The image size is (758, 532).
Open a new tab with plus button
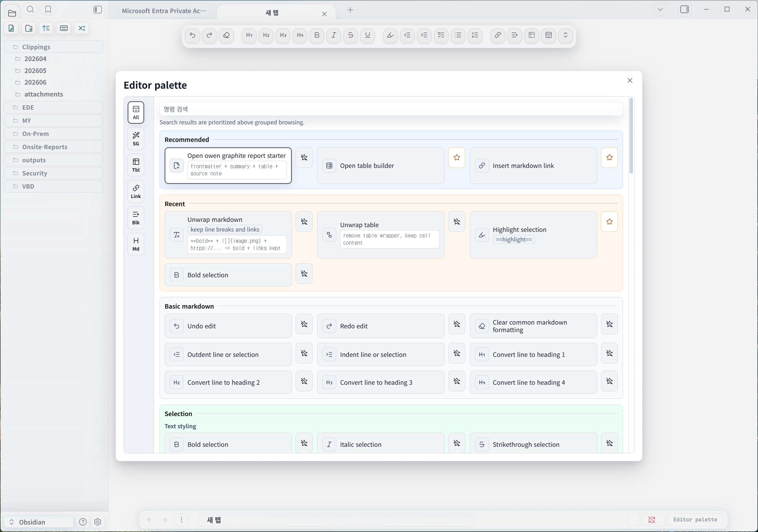(x=350, y=10)
